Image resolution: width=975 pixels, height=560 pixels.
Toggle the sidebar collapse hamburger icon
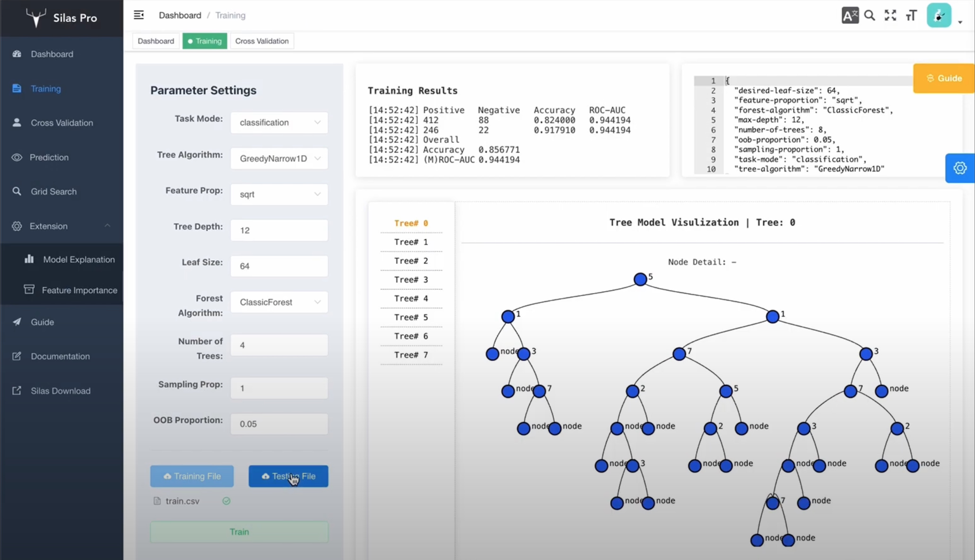139,15
